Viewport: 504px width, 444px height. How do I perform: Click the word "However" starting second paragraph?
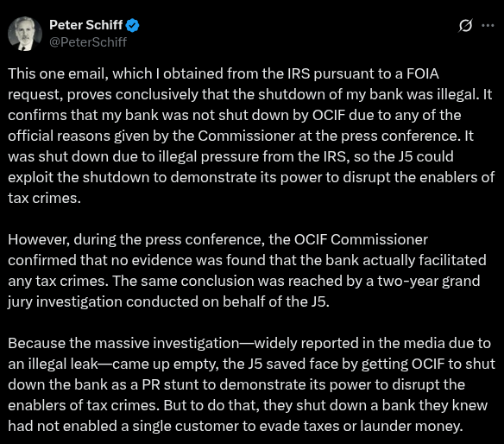tap(39, 239)
